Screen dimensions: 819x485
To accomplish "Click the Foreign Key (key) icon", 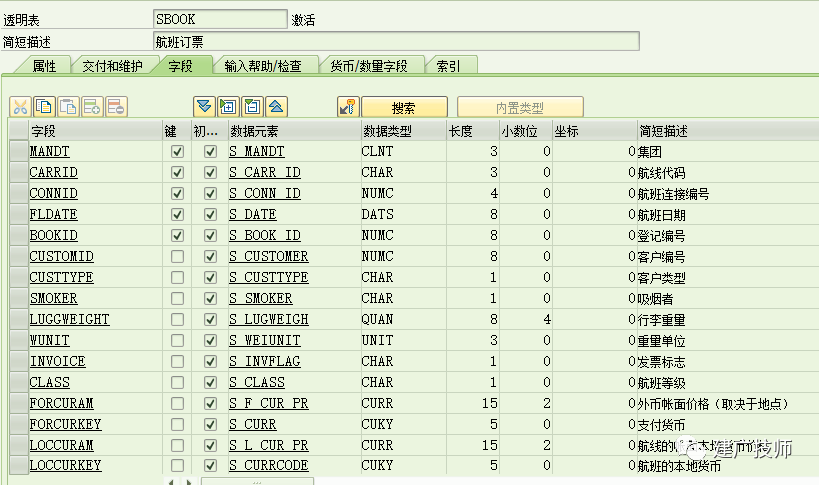I will [348, 107].
